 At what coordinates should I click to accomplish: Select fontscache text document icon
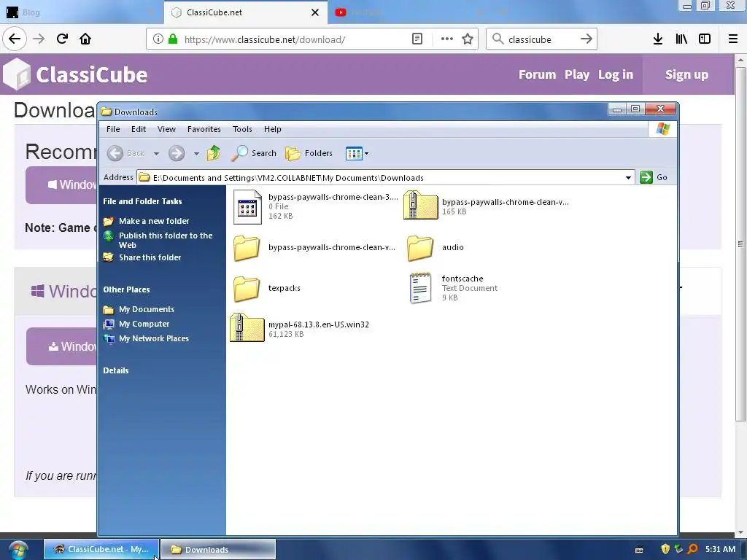pos(420,287)
